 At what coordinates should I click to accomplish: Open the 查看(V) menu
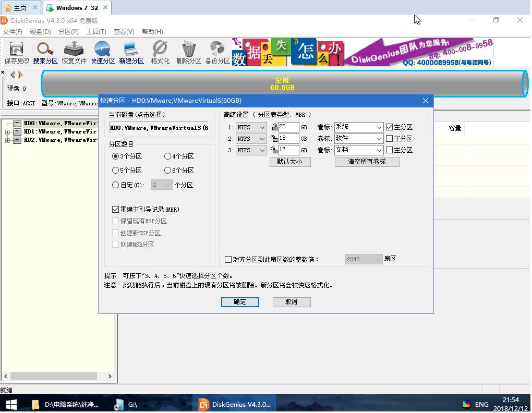click(124, 32)
